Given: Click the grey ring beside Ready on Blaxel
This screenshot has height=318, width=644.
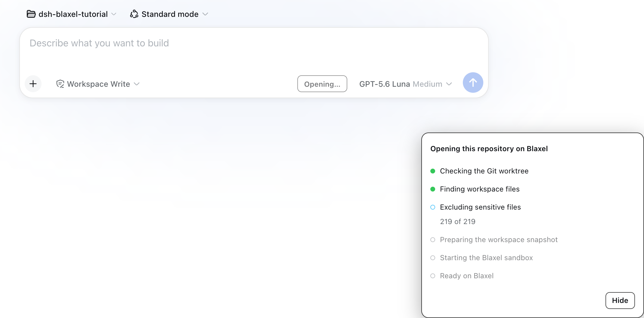Looking at the screenshot, I should pos(433,276).
